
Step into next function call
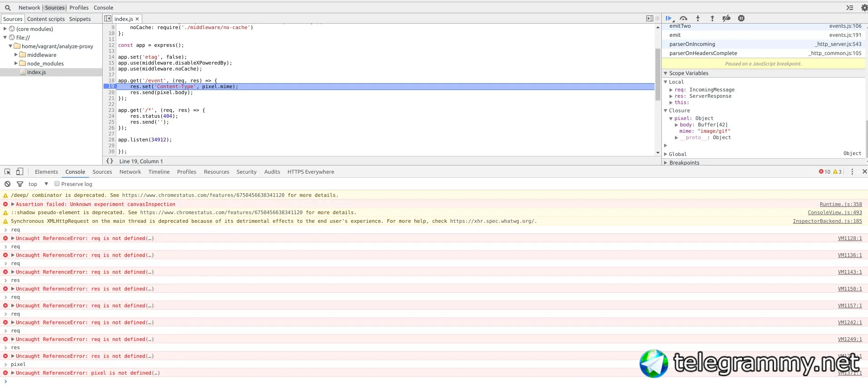pyautogui.click(x=698, y=19)
